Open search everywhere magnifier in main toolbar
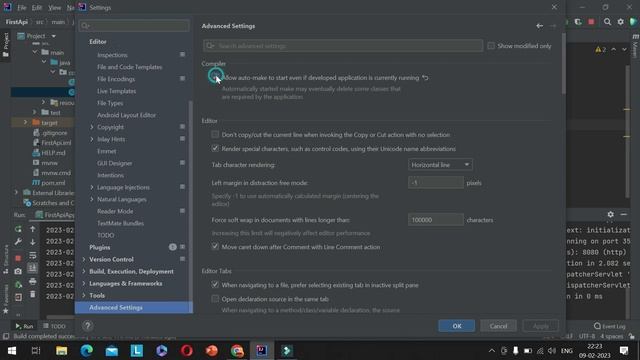 607,22
